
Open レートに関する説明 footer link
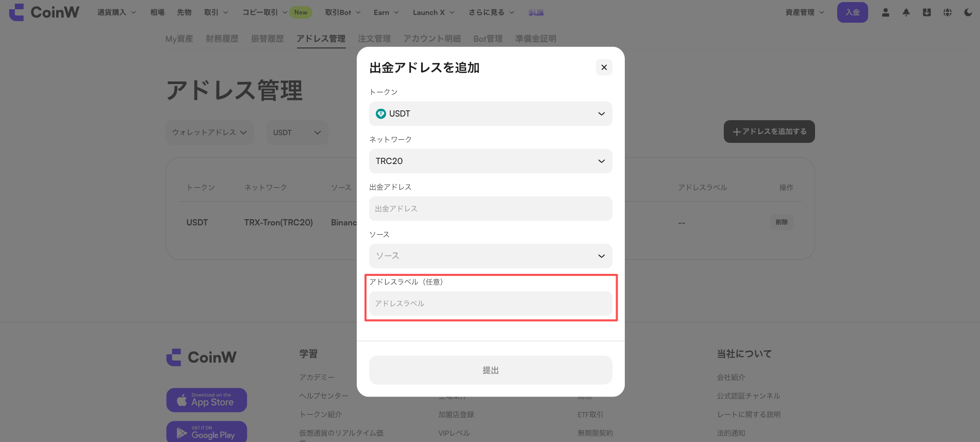point(749,415)
